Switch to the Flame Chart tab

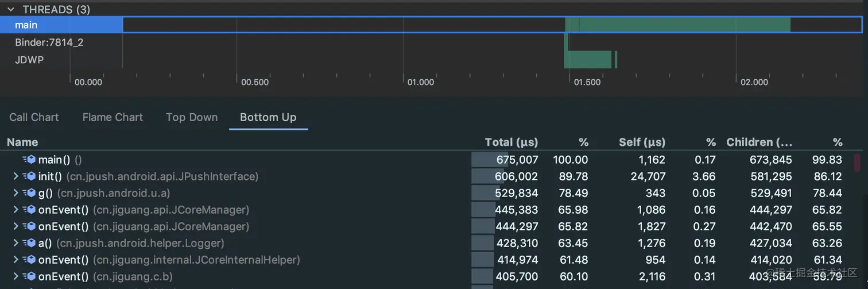tap(113, 117)
